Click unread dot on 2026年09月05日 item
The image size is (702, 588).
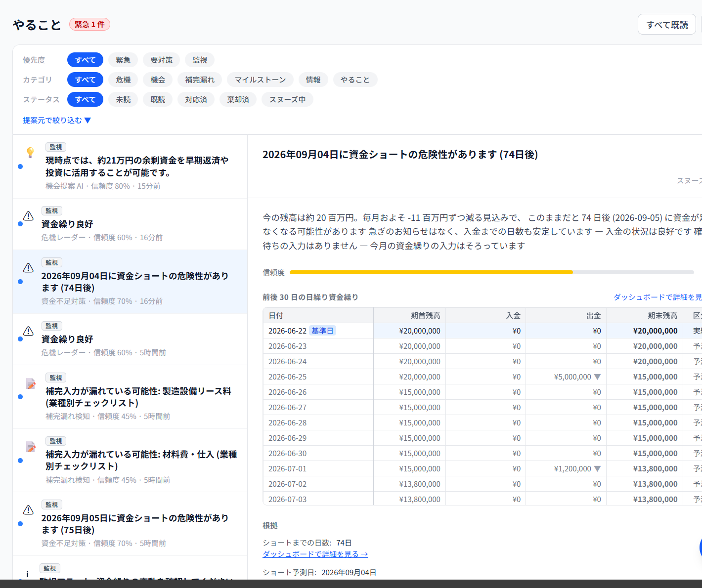pos(20,524)
